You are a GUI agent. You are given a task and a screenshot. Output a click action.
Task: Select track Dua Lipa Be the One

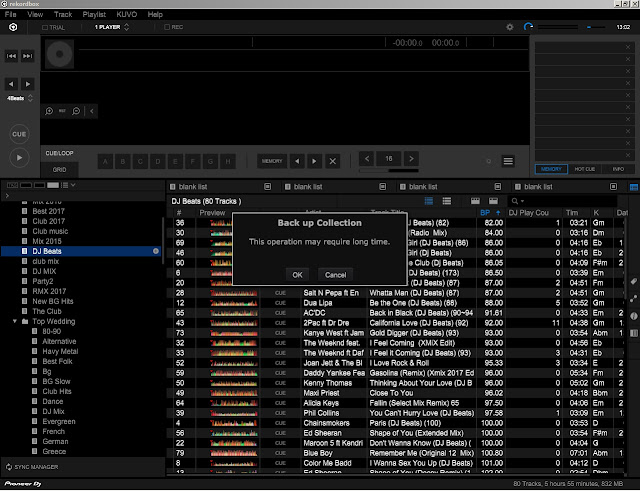click(396, 303)
